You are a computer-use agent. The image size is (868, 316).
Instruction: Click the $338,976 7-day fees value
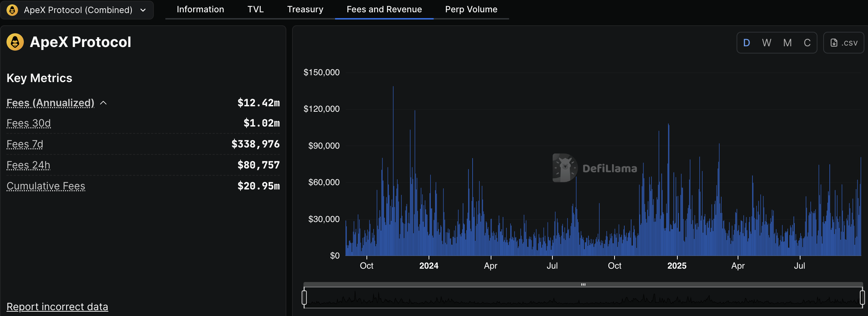tap(256, 144)
